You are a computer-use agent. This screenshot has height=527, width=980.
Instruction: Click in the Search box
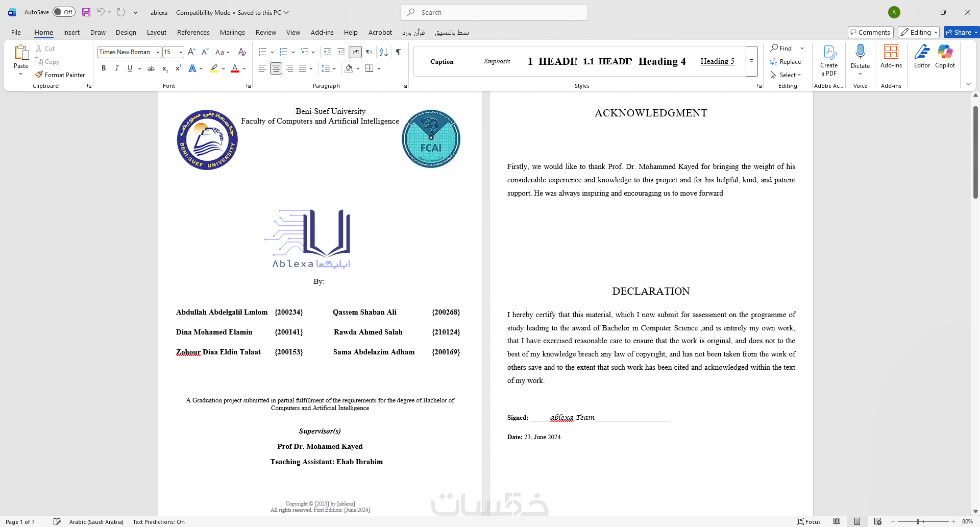[x=494, y=12]
